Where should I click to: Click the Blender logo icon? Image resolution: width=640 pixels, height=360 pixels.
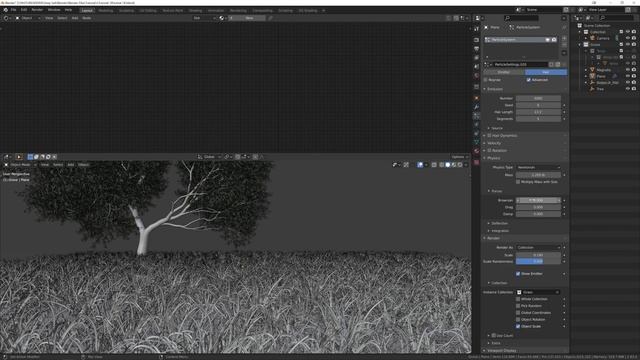tap(5, 10)
